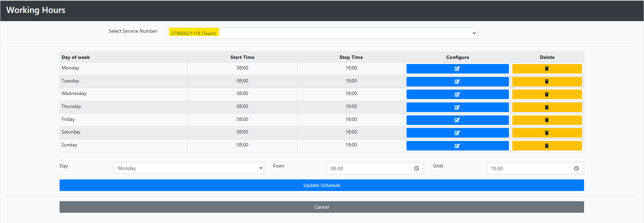This screenshot has width=644, height=223.
Task: Open the Until time picker clock icon
Action: click(x=576, y=169)
